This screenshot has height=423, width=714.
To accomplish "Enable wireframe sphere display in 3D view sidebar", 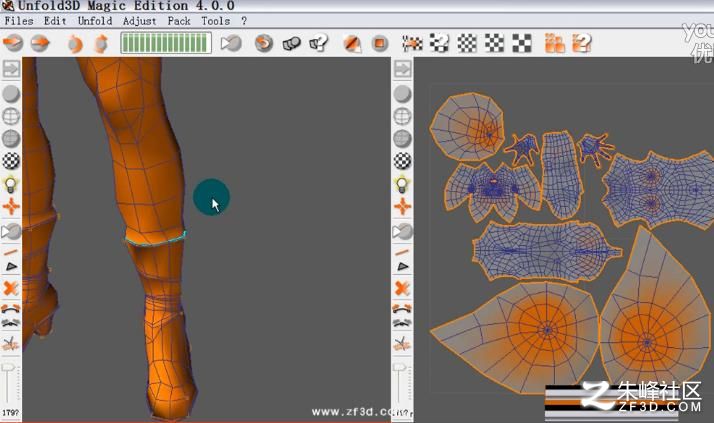I will click(11, 116).
